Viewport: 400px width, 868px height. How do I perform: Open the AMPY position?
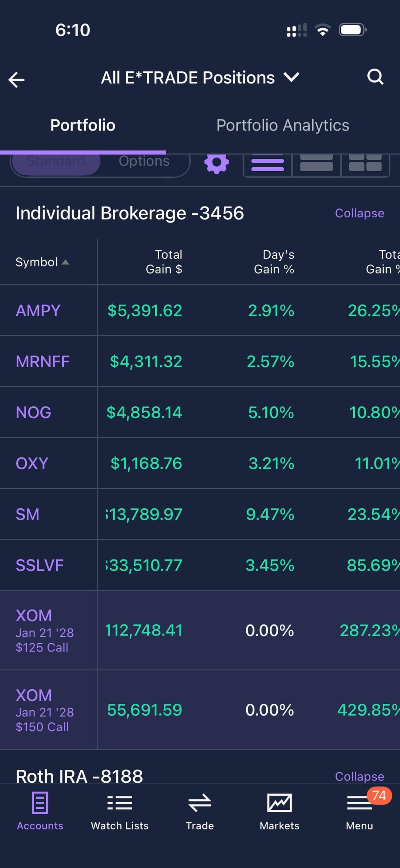[x=38, y=311]
